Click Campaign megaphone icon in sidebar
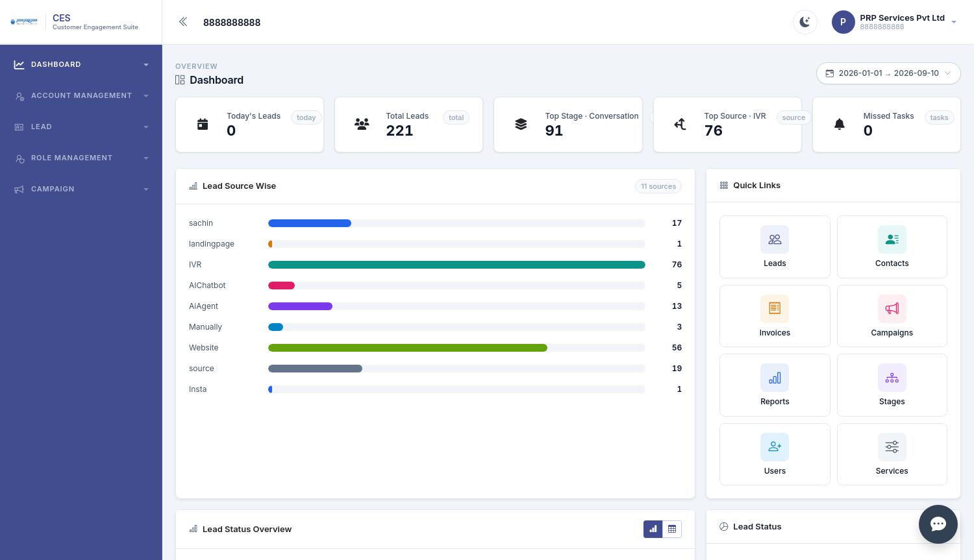 click(19, 189)
